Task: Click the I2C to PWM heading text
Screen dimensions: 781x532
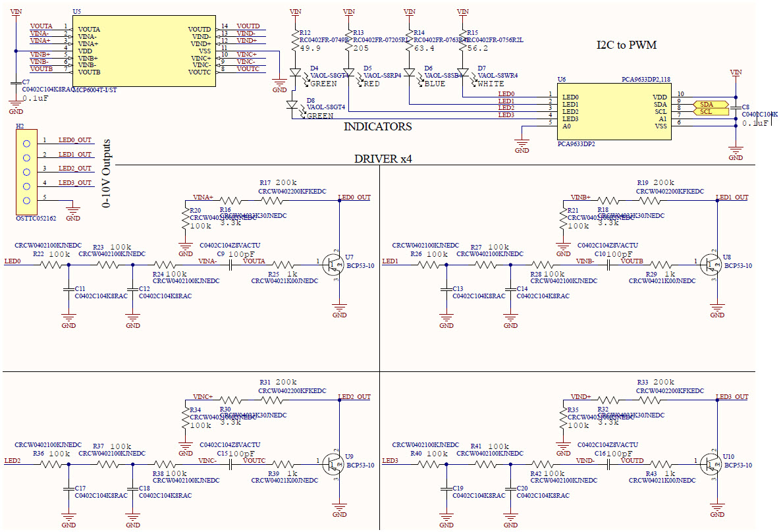Action: pyautogui.click(x=626, y=45)
